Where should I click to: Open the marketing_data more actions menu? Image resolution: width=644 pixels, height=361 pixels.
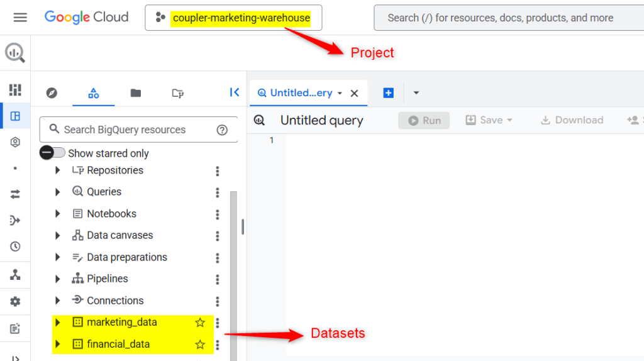(x=218, y=323)
